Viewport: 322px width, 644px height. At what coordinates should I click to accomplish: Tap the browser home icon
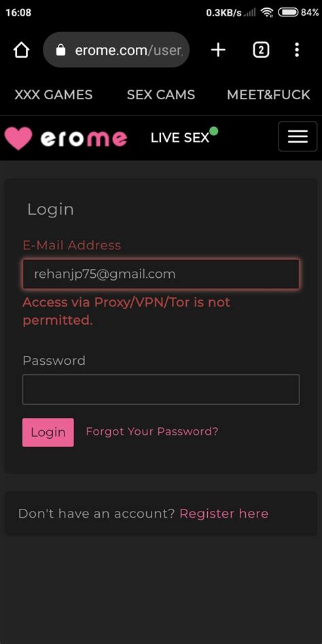[x=21, y=50]
